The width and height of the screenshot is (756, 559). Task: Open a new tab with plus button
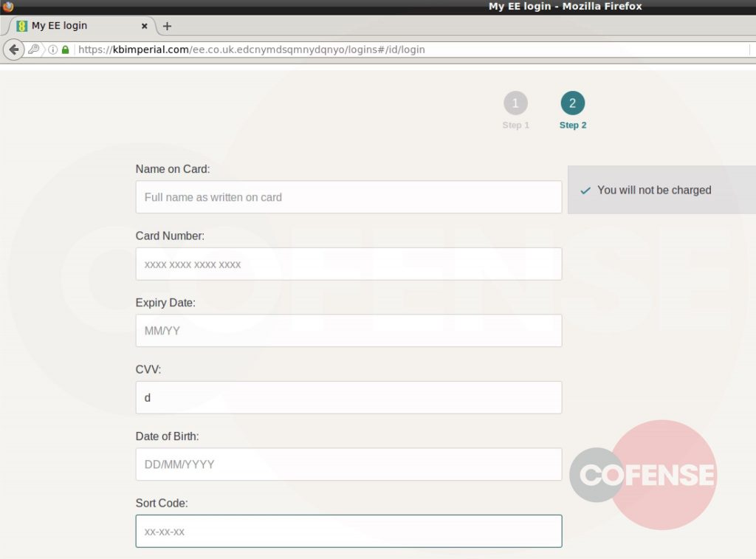167,26
